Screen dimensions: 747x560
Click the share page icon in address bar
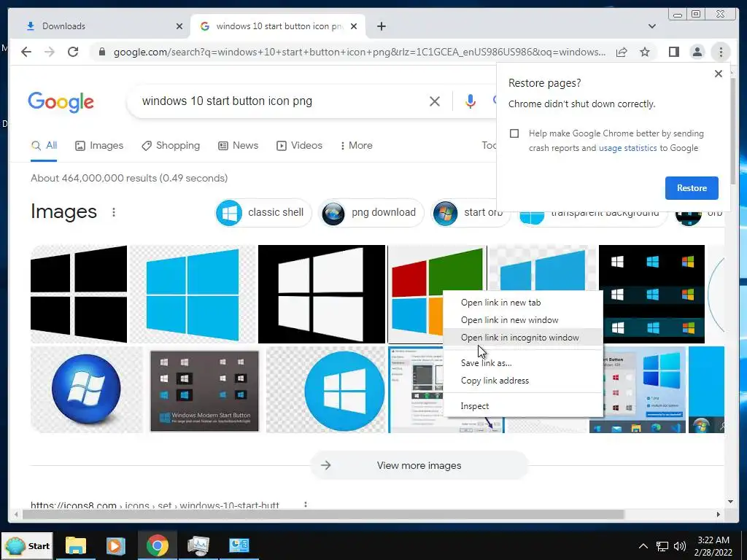point(622,52)
